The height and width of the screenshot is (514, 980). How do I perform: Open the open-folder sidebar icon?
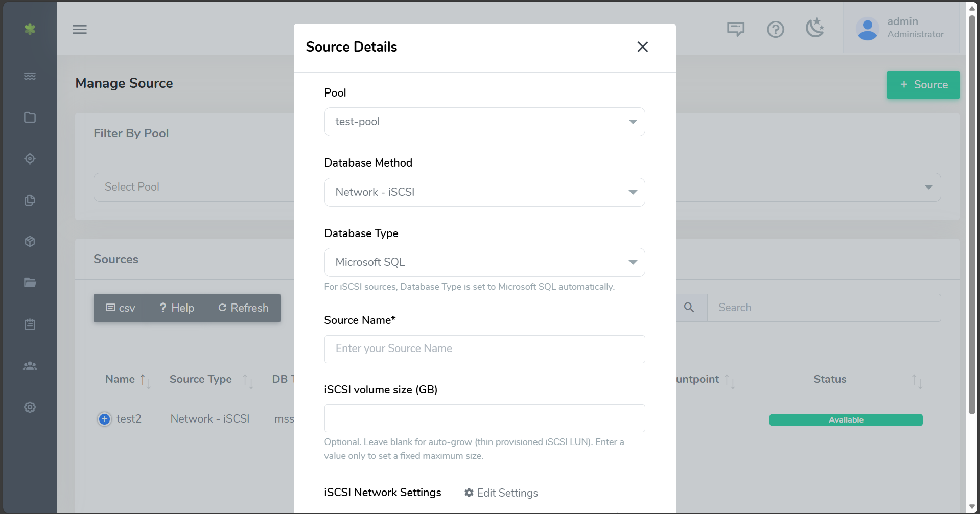[x=30, y=283]
